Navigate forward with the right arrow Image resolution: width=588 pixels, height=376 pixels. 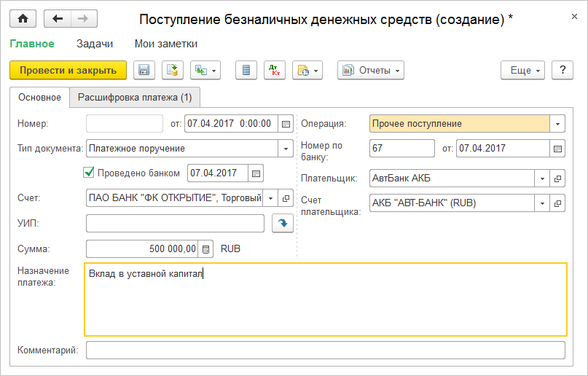pos(84,19)
